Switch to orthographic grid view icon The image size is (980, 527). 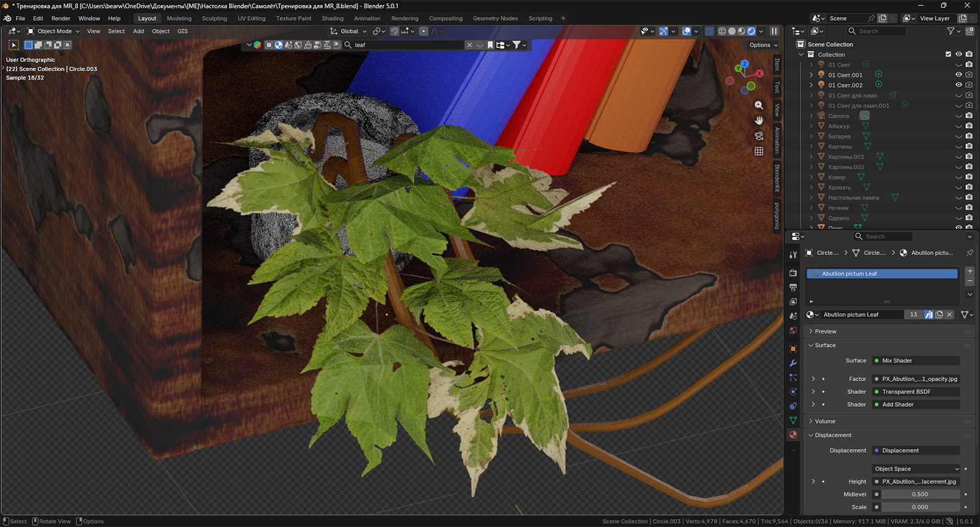coord(759,151)
